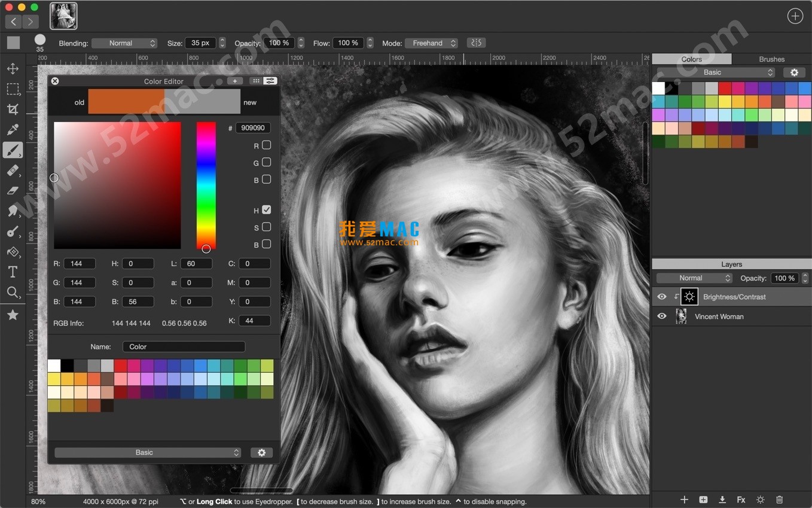Check the B checkbox directly under G
The width and height of the screenshot is (812, 508).
pos(267,179)
